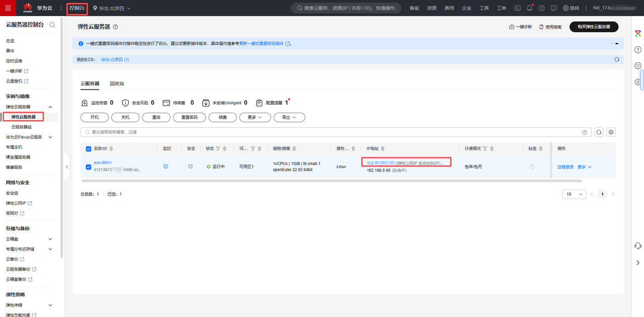Viewport: 644px width, 317px height.
Task: Sort by 名称/ID column
Action: (x=111, y=149)
